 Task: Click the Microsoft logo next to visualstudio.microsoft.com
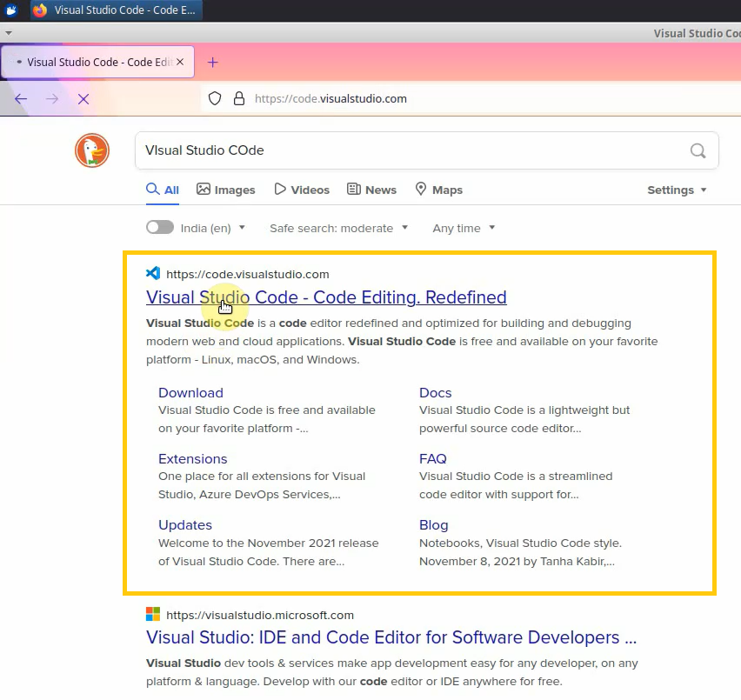coord(153,613)
